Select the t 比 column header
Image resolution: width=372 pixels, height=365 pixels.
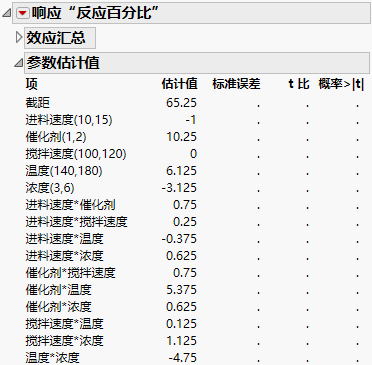[299, 84]
